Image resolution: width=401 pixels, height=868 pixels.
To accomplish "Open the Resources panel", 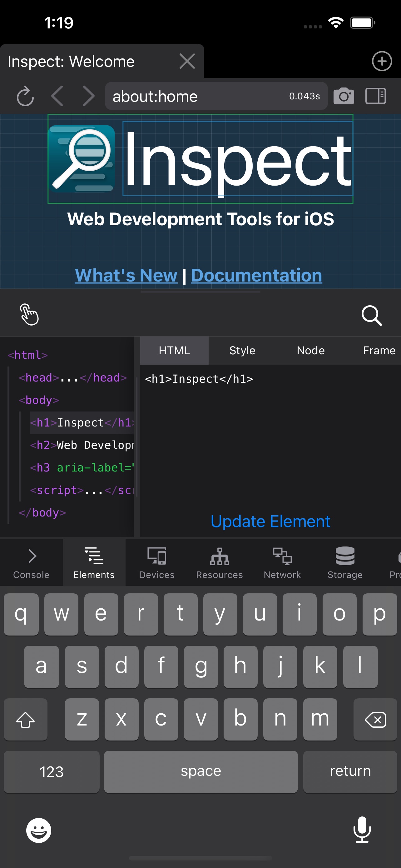I will [220, 562].
